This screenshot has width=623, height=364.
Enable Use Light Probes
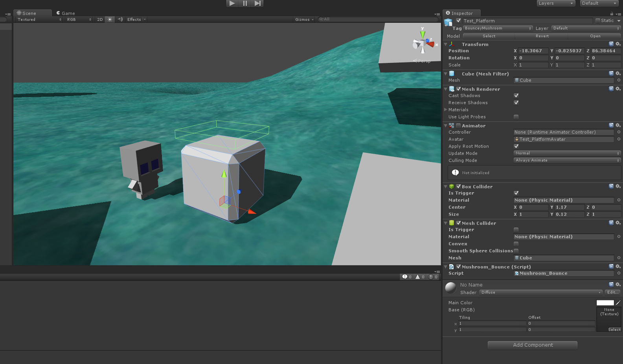[x=516, y=117]
